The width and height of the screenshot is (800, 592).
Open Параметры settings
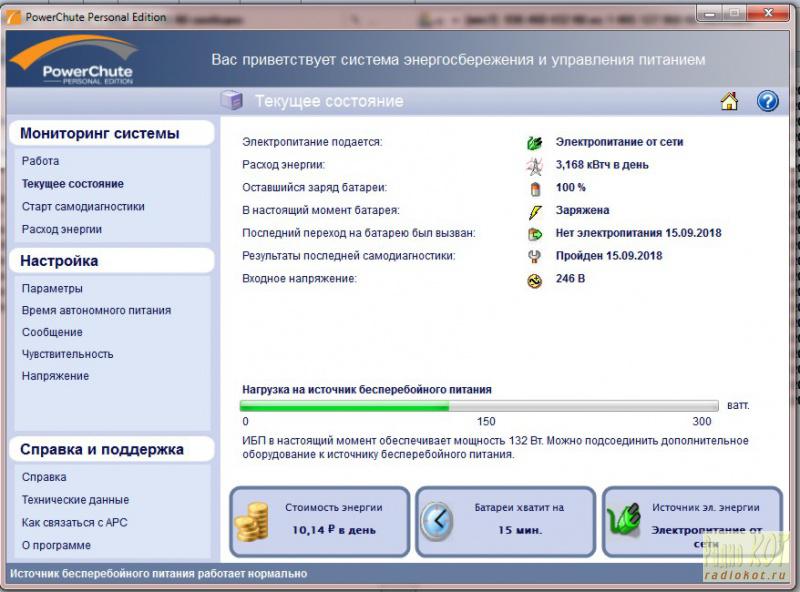pyautogui.click(x=52, y=288)
